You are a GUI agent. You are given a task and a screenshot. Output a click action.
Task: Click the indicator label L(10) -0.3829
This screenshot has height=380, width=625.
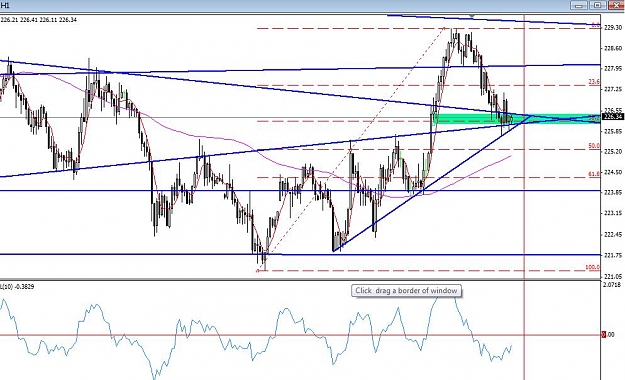point(17,286)
